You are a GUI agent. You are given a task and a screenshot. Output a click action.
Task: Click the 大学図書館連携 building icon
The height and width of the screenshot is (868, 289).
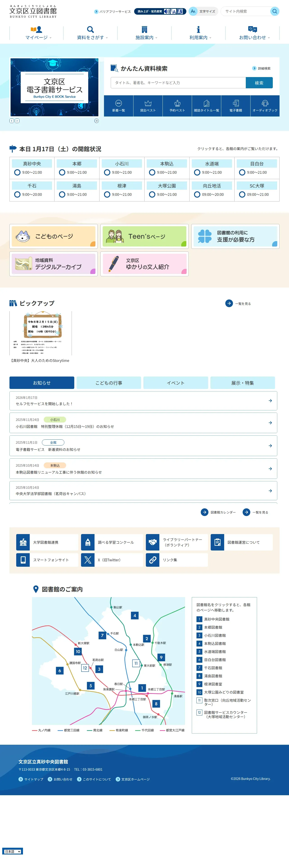coord(23,543)
